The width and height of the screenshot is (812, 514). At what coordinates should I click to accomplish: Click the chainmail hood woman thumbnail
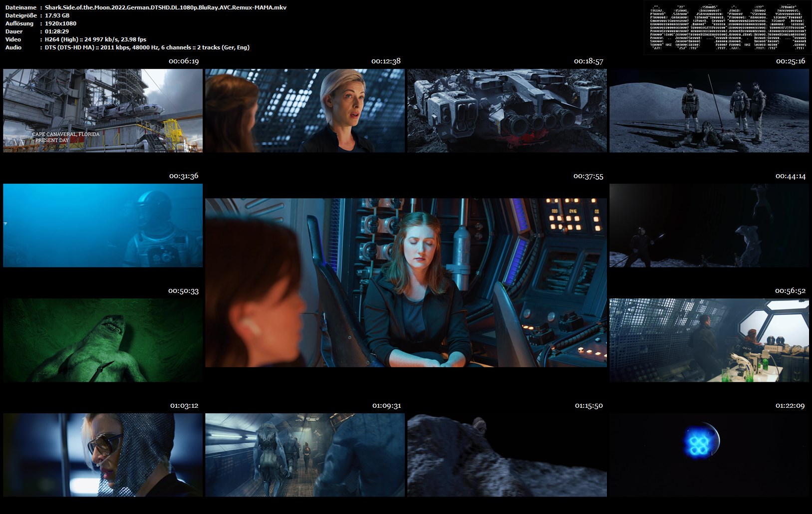103,455
